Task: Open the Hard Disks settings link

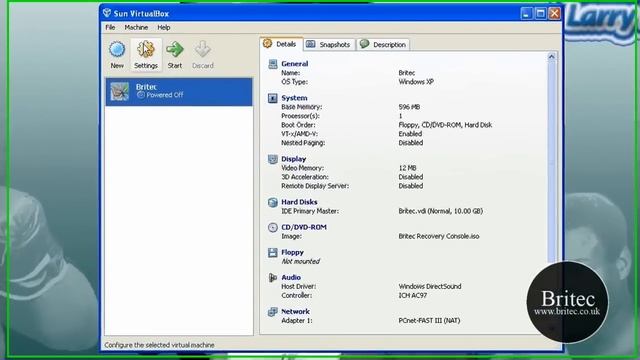Action: [x=299, y=202]
